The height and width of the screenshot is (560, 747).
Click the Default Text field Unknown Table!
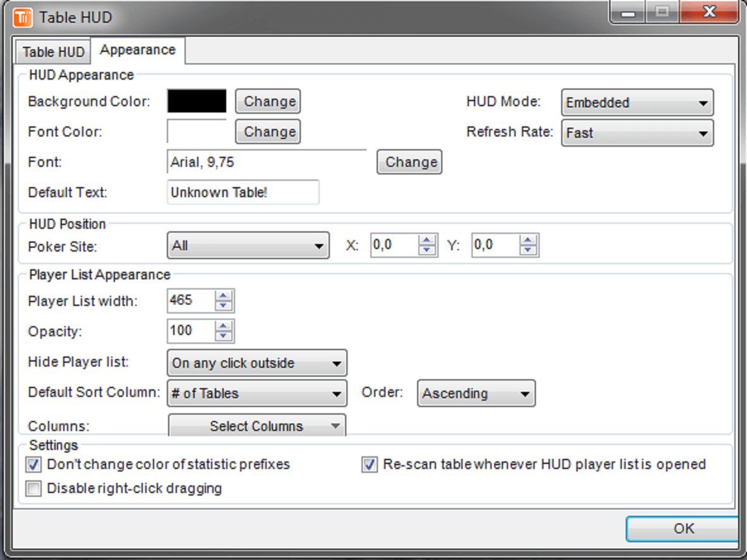click(243, 192)
